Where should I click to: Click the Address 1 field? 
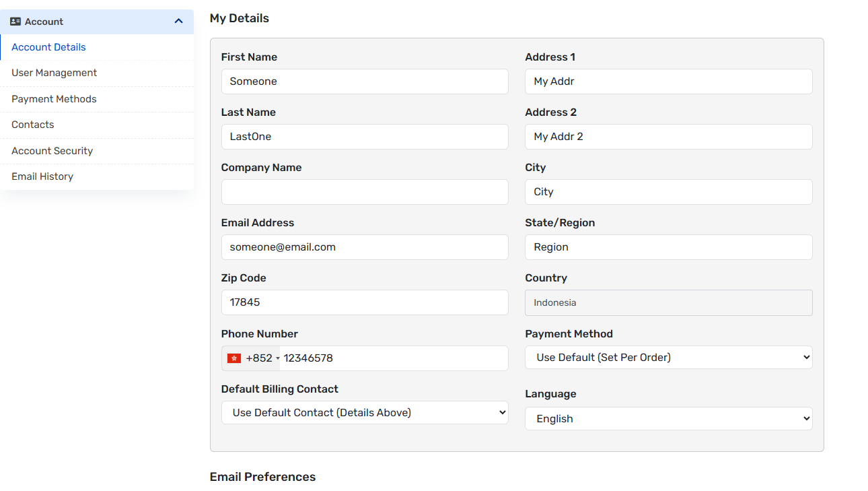click(x=669, y=81)
